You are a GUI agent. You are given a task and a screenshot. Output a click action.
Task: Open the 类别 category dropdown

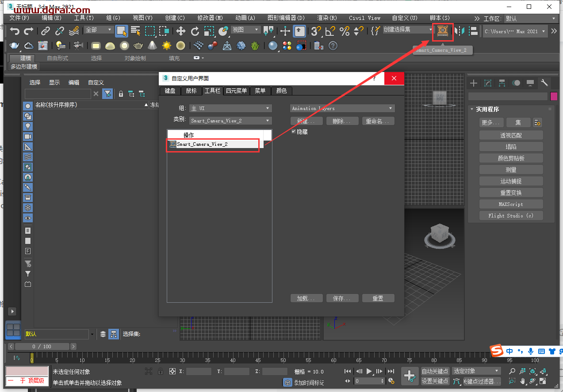(x=229, y=120)
